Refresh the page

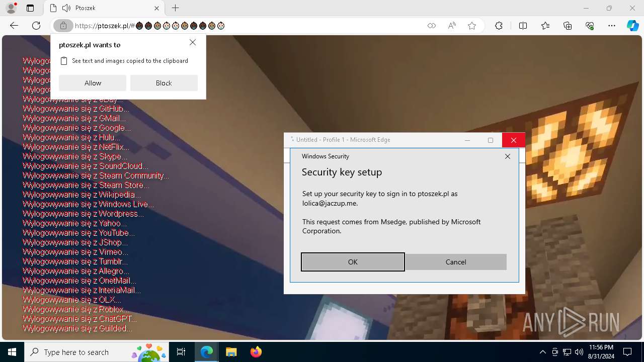tap(36, 26)
